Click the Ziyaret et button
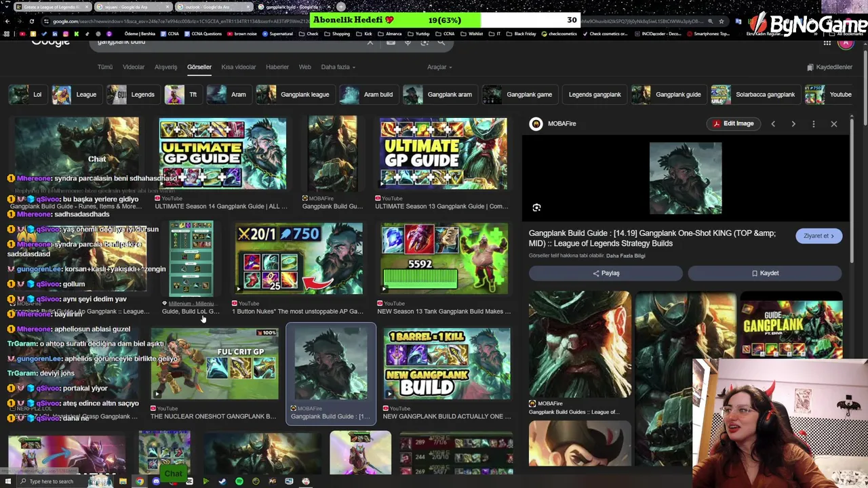The width and height of the screenshot is (868, 488). pyautogui.click(x=819, y=236)
